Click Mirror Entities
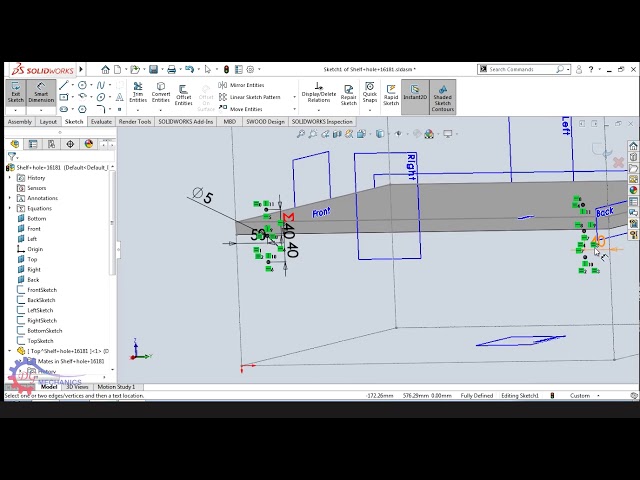Screen dimensions: 640x480 coord(242,85)
